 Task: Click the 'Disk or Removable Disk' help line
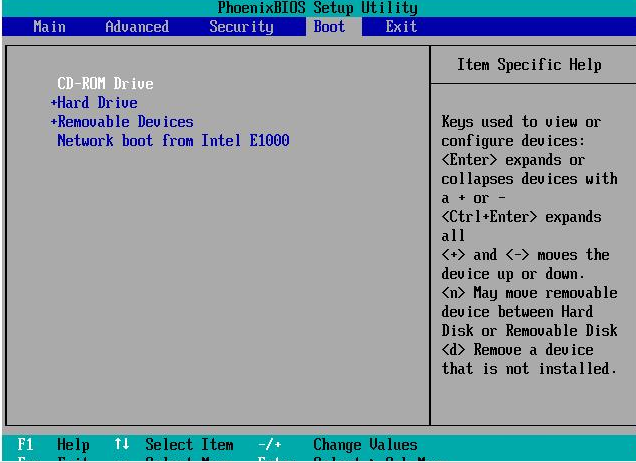point(529,331)
